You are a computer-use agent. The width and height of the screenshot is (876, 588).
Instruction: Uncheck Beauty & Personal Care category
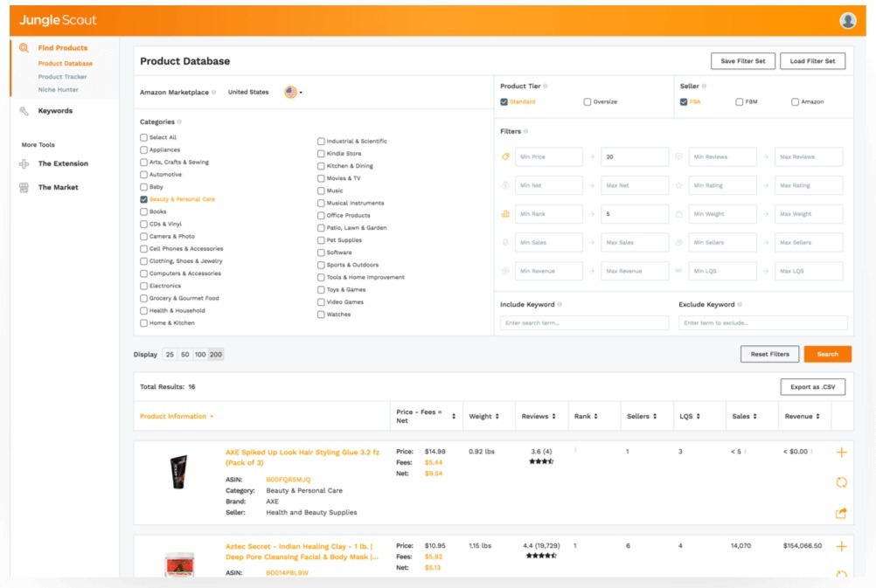[143, 199]
